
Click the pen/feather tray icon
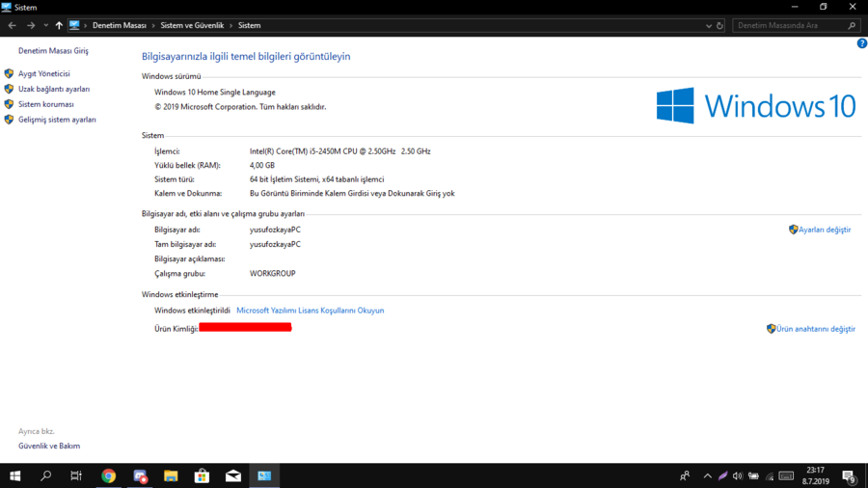722,475
